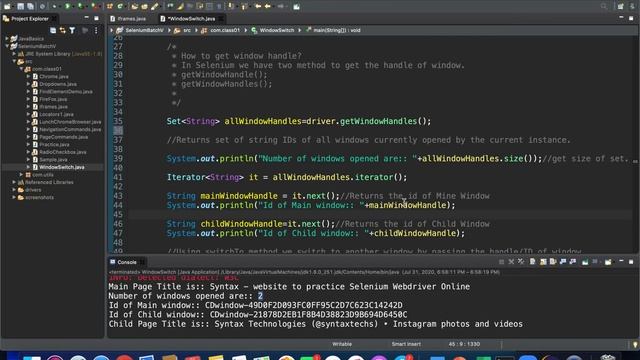Click main(String[]) method in breadcrumb
This screenshot has width=640, height=360.
(x=337, y=30)
